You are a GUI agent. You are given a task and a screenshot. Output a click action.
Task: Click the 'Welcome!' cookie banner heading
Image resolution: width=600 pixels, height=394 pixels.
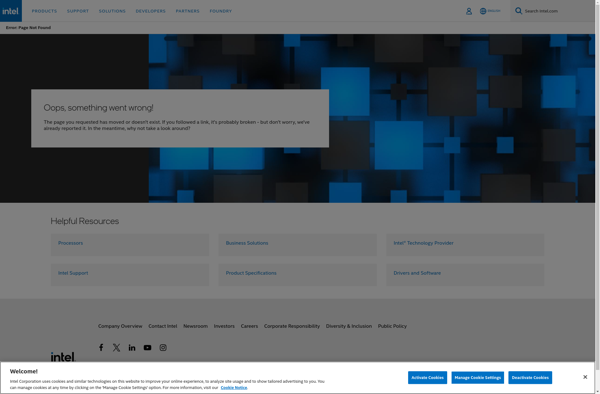(24, 371)
